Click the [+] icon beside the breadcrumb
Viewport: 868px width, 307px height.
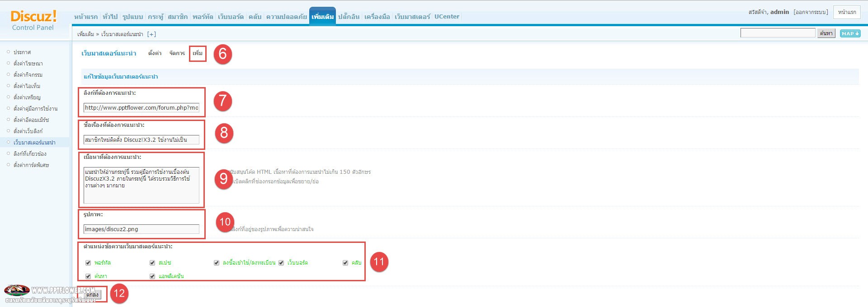(x=151, y=34)
